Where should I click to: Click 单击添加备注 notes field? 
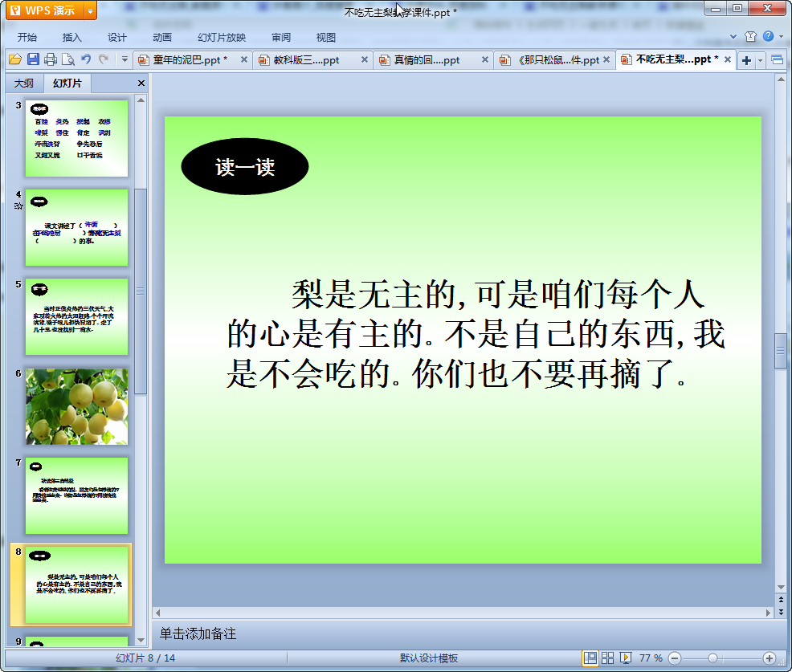[x=198, y=633]
